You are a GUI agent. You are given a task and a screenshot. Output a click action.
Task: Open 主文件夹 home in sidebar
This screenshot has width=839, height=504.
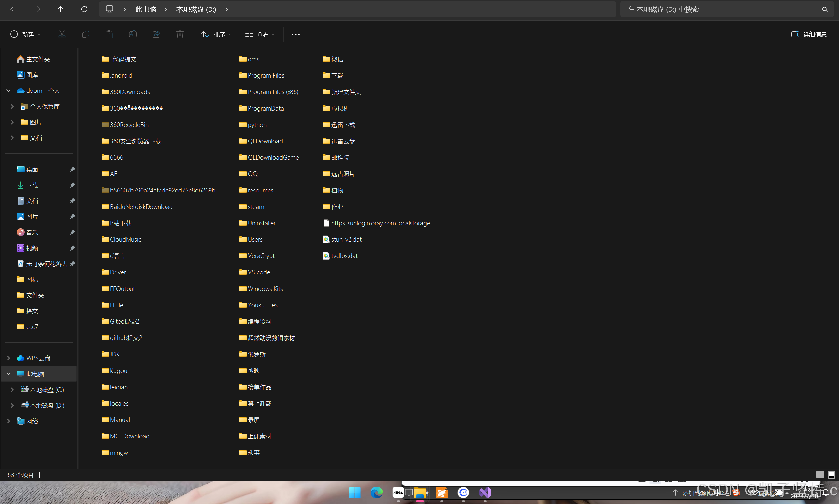[x=33, y=59]
